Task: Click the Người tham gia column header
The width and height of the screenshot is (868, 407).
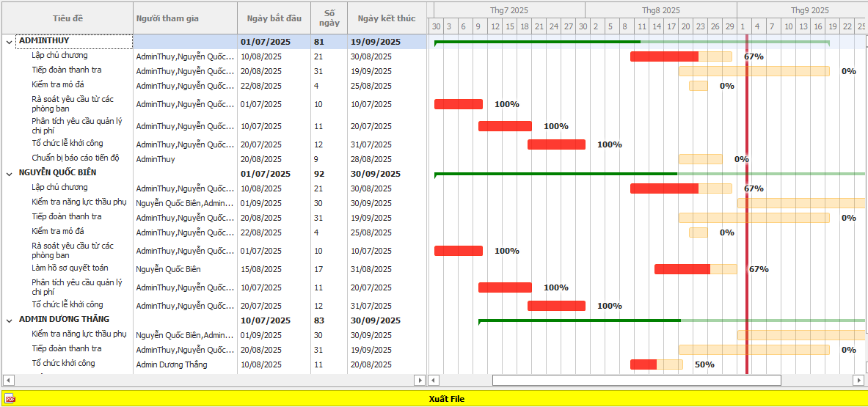Action: [185, 18]
